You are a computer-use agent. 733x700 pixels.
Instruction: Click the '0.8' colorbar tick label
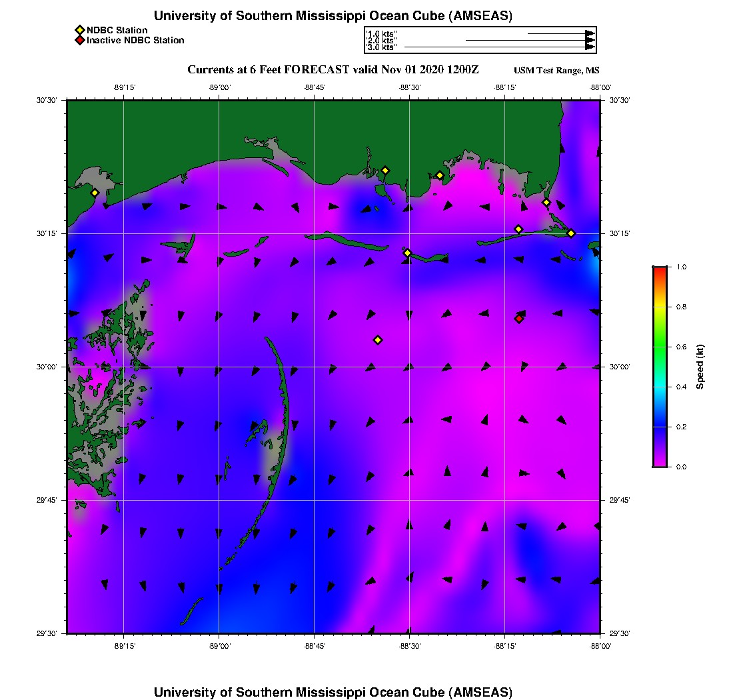coord(681,307)
